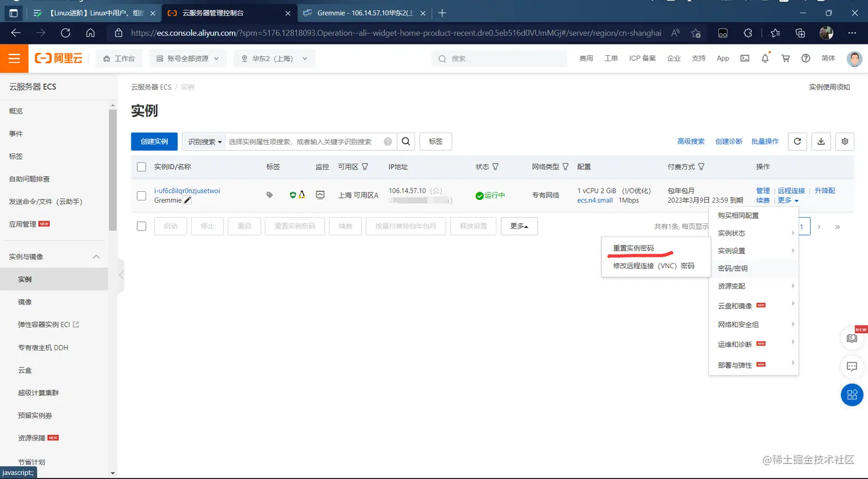Open the status column filter
This screenshot has width=868, height=479.
[495, 167]
